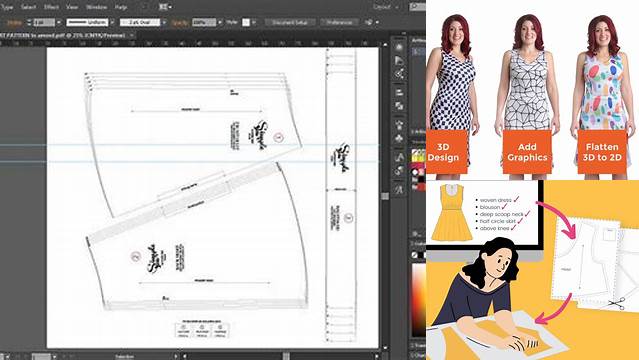Click the vertical scrollbar up arrow
The image size is (639, 360).
click(385, 44)
